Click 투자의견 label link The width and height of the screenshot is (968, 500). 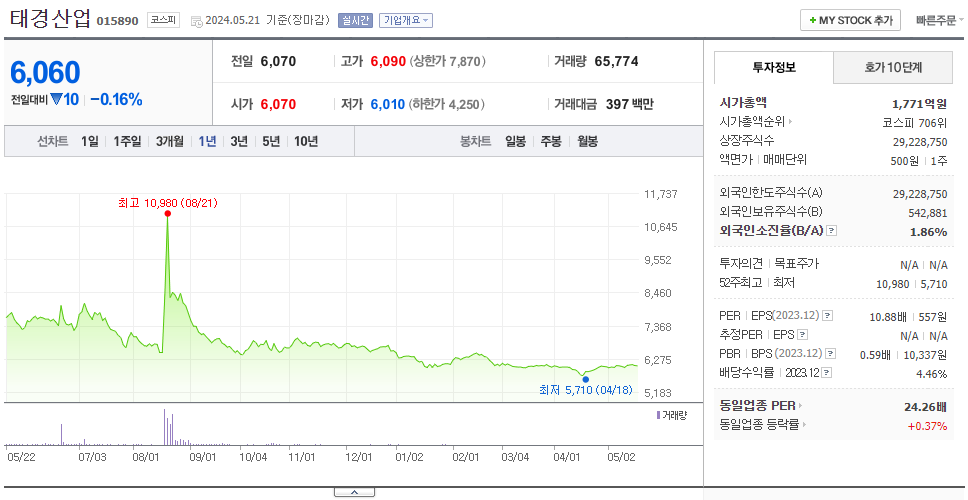tap(741, 264)
